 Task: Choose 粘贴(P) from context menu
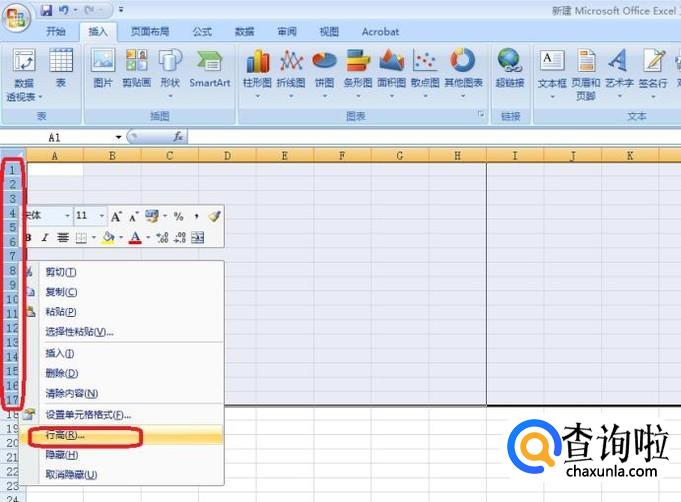[122, 312]
